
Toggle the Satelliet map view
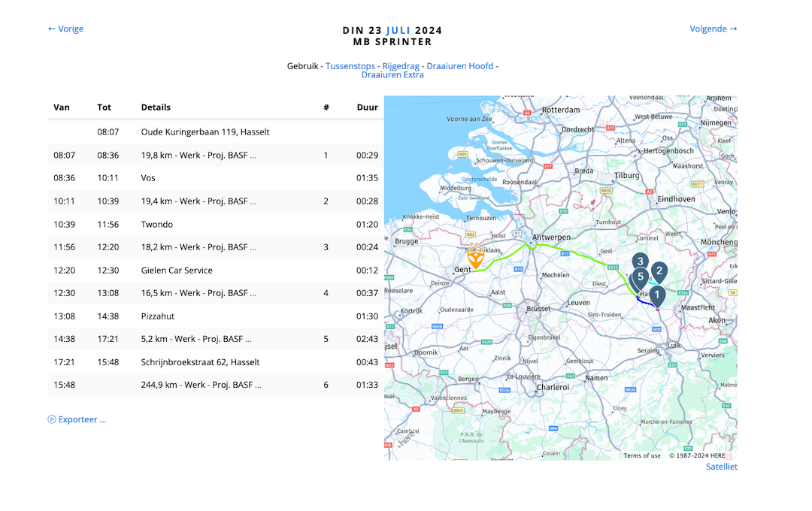(x=721, y=467)
